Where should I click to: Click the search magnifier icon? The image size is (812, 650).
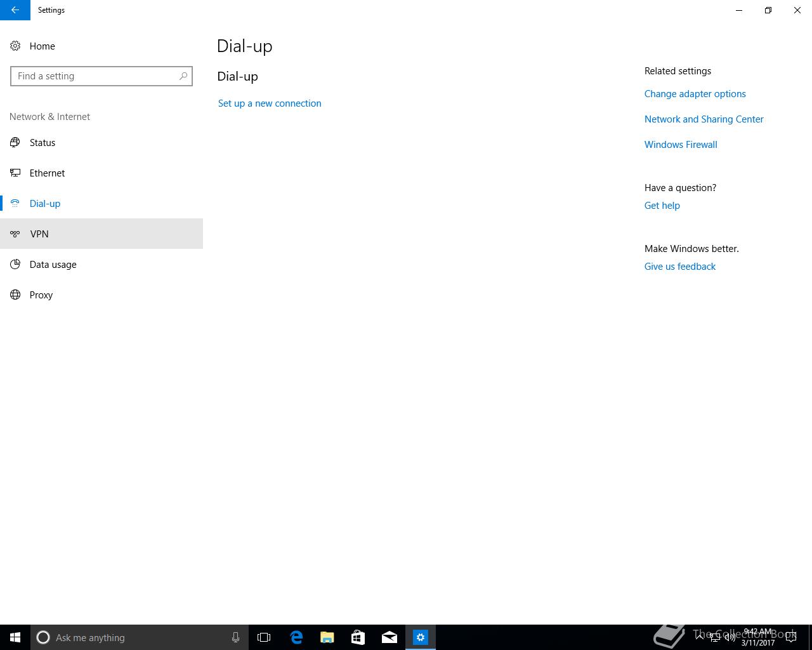(x=183, y=76)
